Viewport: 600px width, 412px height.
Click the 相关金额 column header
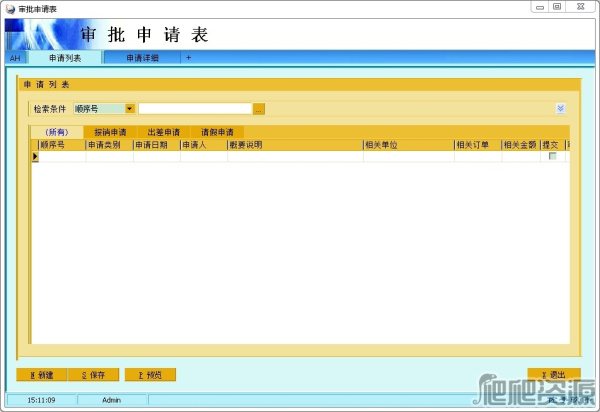[x=521, y=145]
